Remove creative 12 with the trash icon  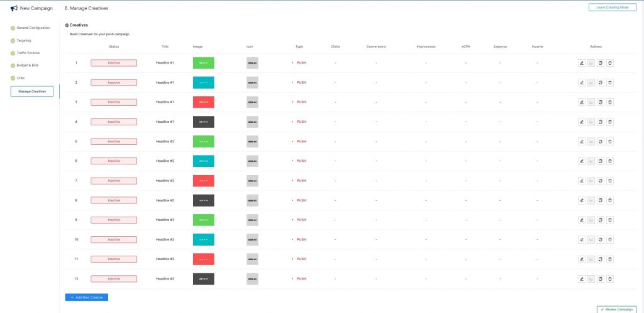pyautogui.click(x=610, y=278)
